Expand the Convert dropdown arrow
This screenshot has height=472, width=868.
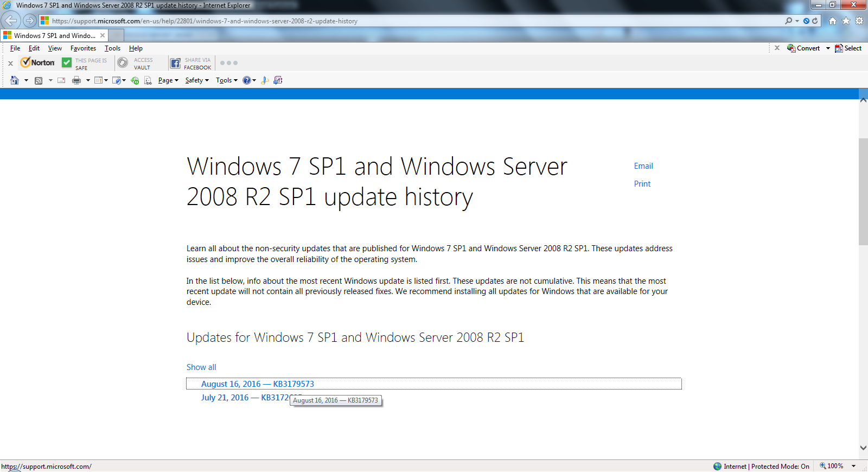828,48
